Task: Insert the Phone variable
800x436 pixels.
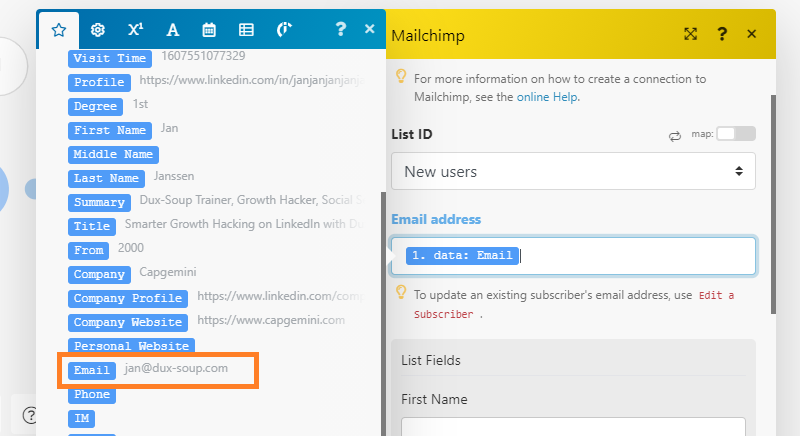Action: click(92, 394)
